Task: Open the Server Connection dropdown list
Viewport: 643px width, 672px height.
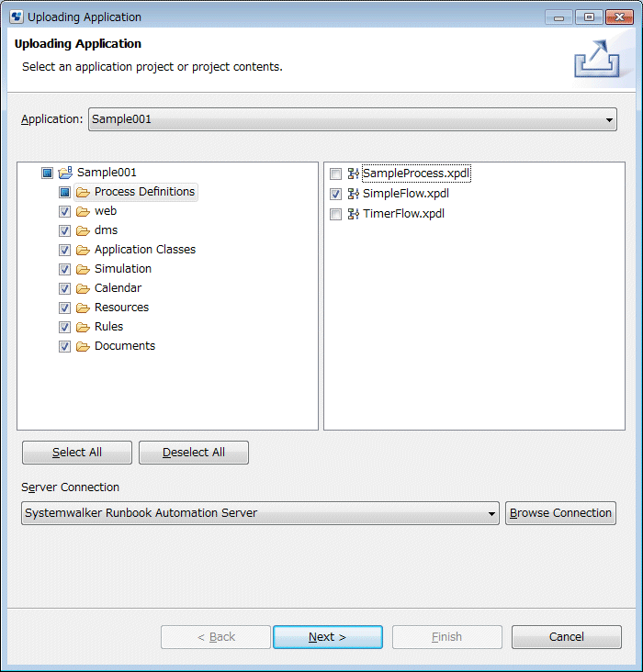Action: pyautogui.click(x=260, y=513)
